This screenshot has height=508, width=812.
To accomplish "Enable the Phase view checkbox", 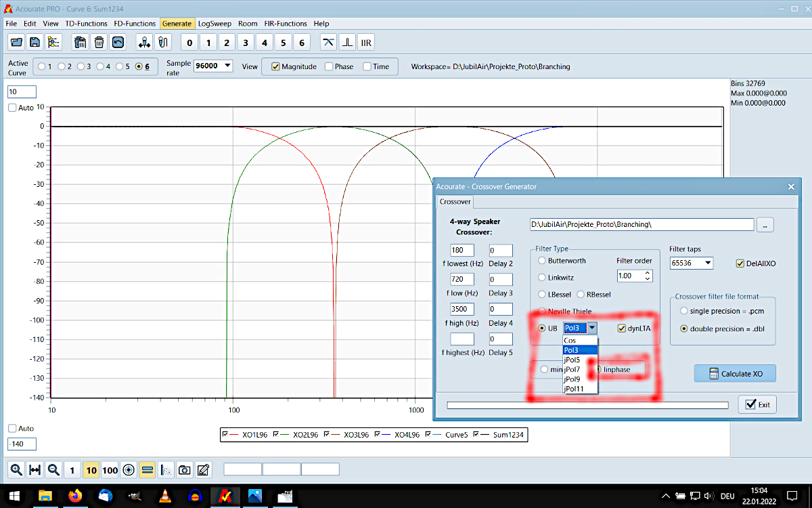I will [329, 66].
